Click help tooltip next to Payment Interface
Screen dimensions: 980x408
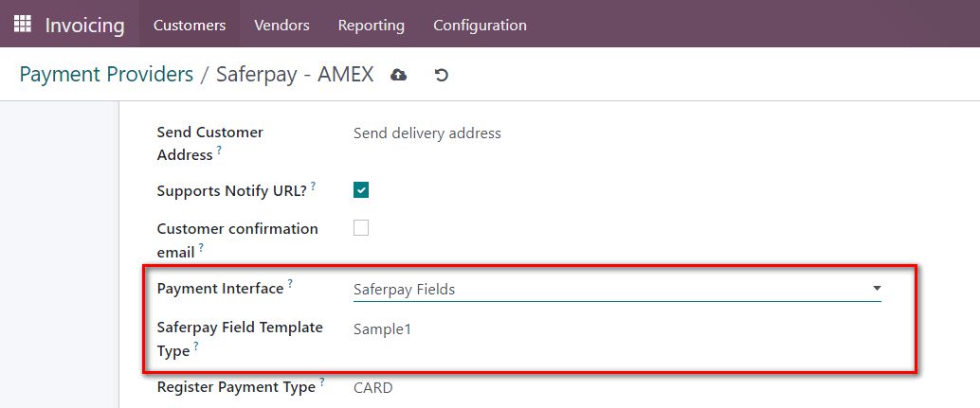pos(291,283)
